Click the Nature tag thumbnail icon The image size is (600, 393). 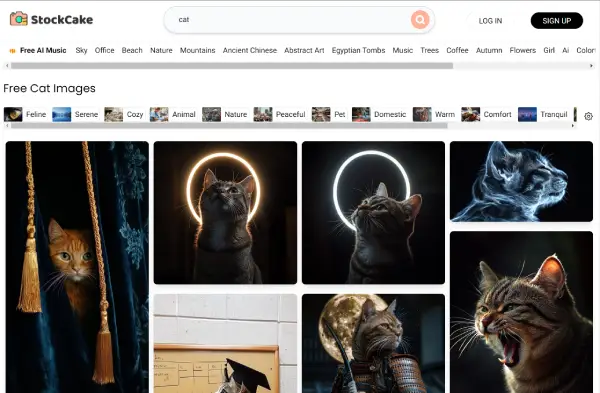(x=212, y=114)
